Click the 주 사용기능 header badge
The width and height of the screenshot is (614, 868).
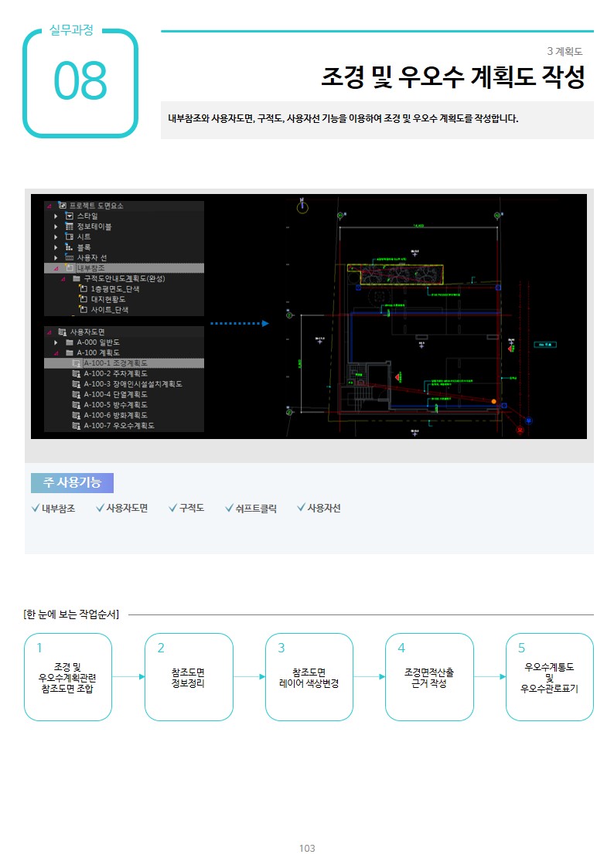(x=72, y=483)
